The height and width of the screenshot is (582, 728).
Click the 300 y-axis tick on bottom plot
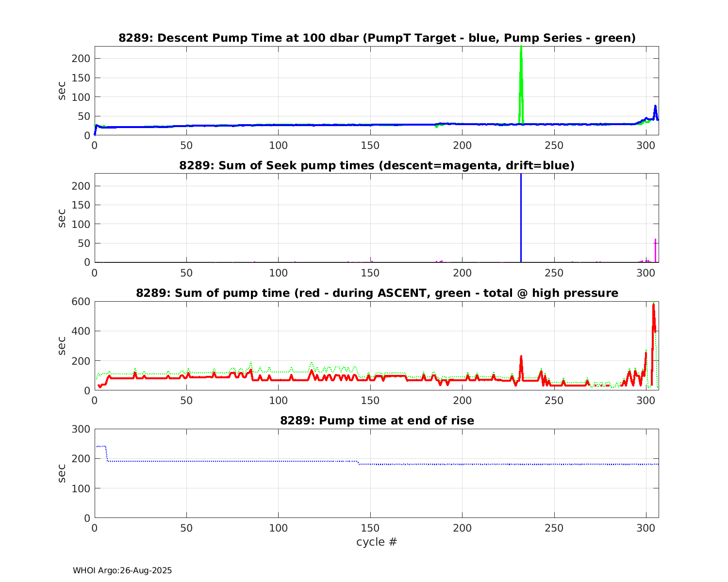tap(80, 429)
